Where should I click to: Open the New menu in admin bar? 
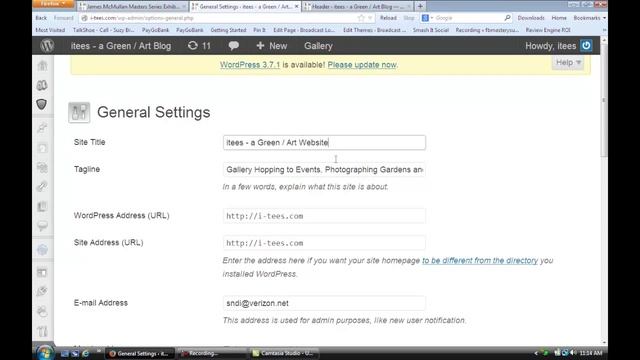[x=272, y=46]
